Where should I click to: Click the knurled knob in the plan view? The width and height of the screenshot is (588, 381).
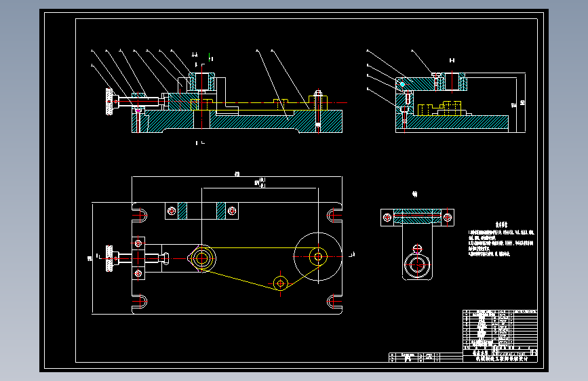pyautogui.click(x=109, y=258)
